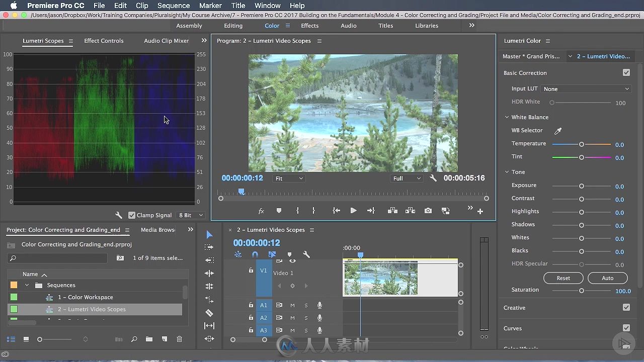The height and width of the screenshot is (362, 644).
Task: Open the Audio Clip Mixer tab
Action: (x=167, y=41)
